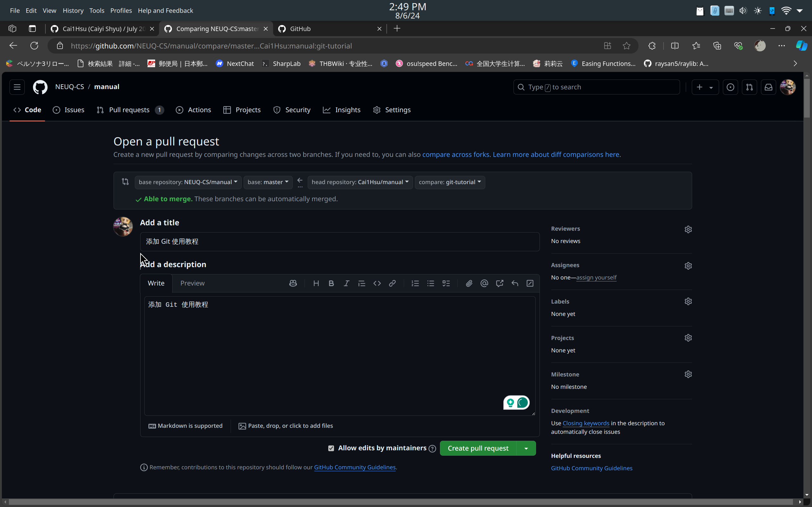Open the compare: git-tutorial branch dropdown
Image resolution: width=812 pixels, height=507 pixels.
tap(450, 182)
